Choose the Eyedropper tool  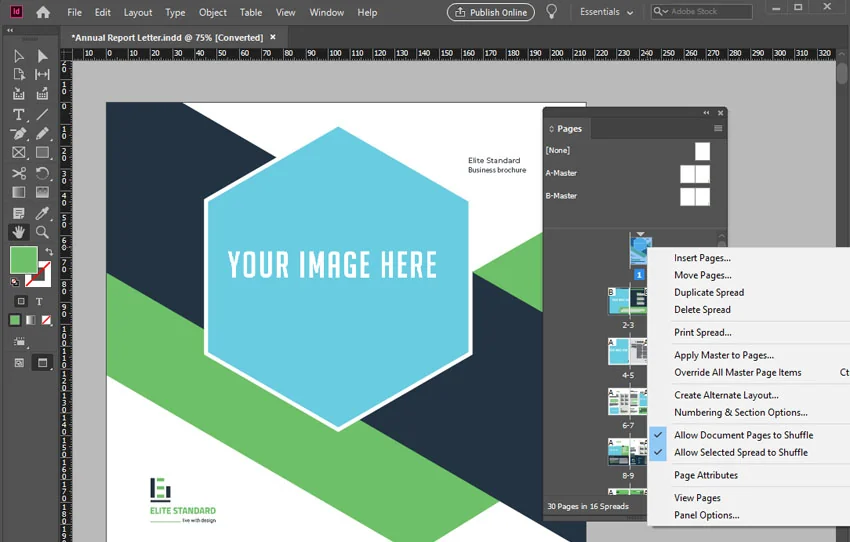[42, 213]
